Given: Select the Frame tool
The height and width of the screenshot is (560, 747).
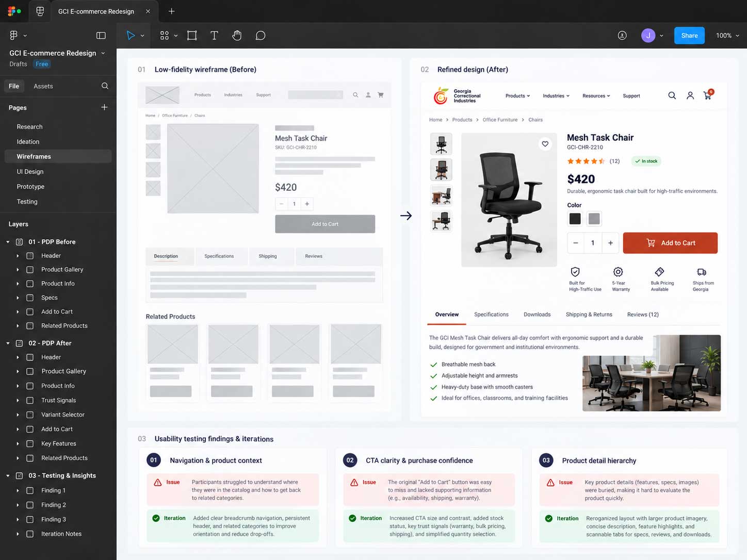Looking at the screenshot, I should click(192, 36).
